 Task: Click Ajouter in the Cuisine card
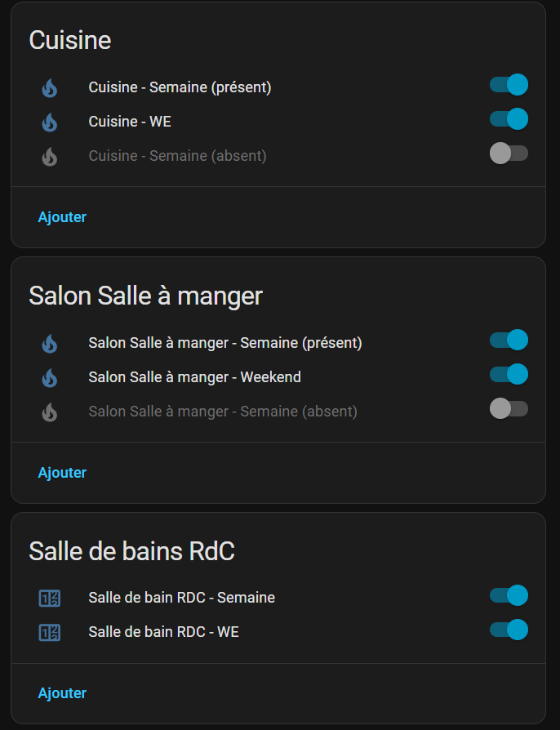[x=62, y=217]
